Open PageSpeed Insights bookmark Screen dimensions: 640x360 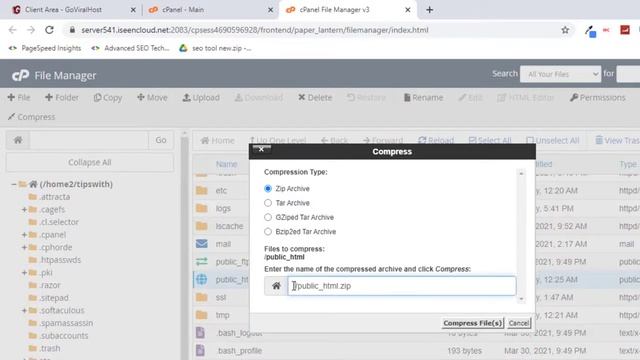coord(45,48)
